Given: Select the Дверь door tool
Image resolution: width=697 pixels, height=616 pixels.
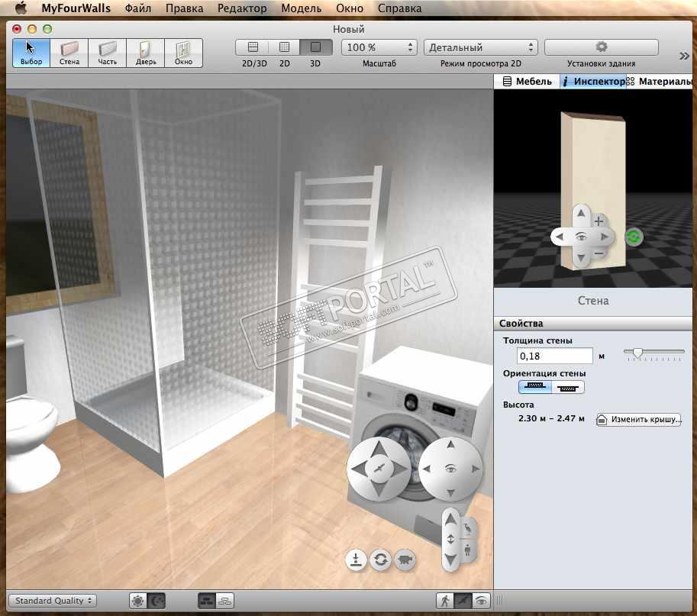Looking at the screenshot, I should [x=146, y=53].
